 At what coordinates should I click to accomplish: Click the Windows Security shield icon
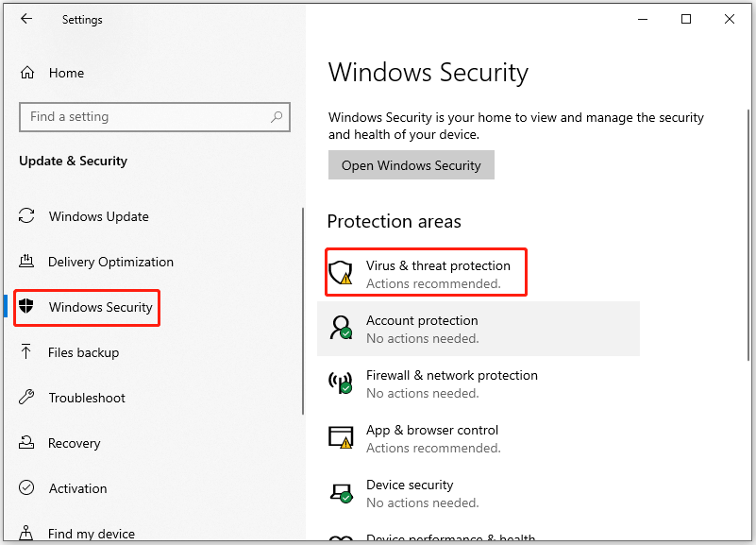pos(27,307)
